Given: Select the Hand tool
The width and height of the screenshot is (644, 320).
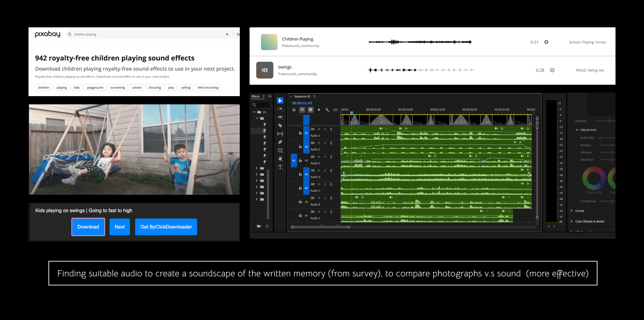Looking at the screenshot, I should click(280, 159).
